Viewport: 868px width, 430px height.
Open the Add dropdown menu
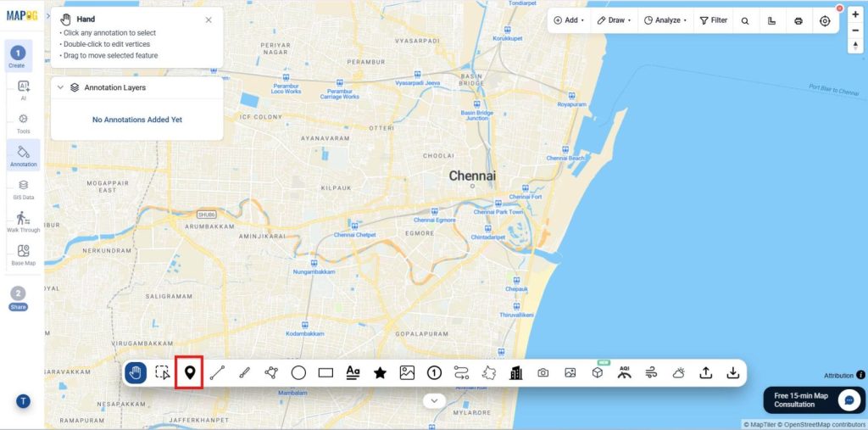coord(569,20)
